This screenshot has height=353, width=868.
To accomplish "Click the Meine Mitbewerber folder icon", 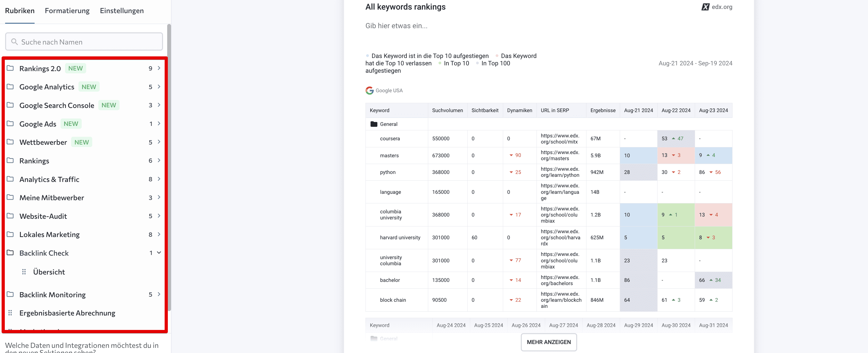I will coord(11,197).
